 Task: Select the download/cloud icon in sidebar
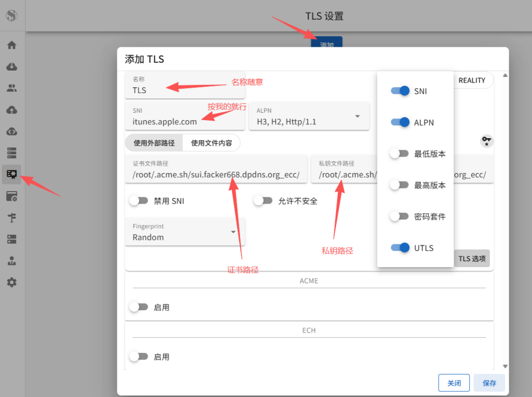click(11, 66)
